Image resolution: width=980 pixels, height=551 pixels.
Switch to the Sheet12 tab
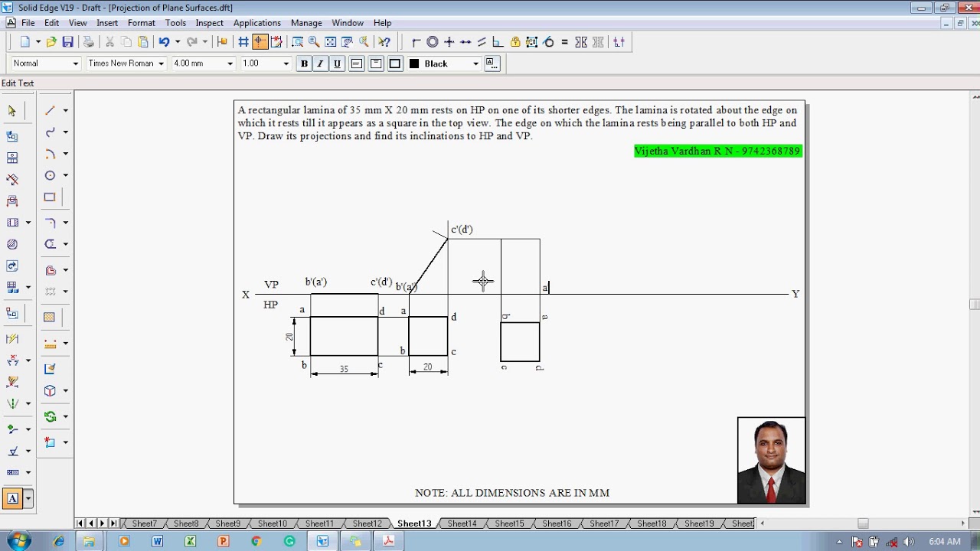point(367,523)
